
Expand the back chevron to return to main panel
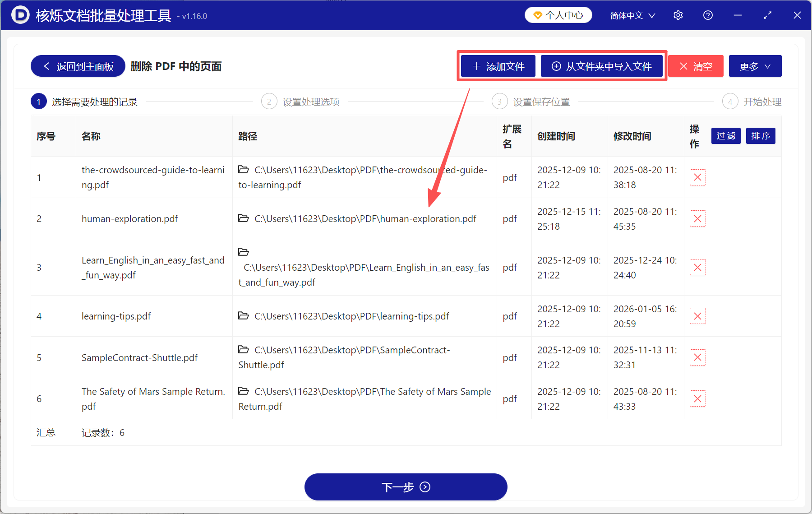46,66
